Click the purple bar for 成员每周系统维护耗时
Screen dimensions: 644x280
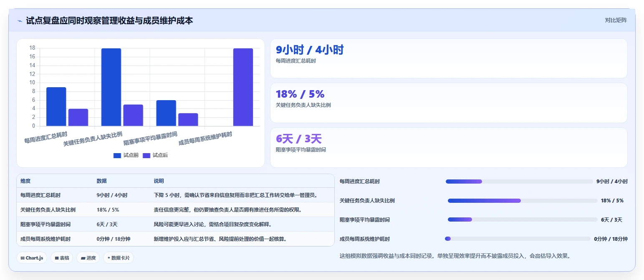tap(243, 87)
